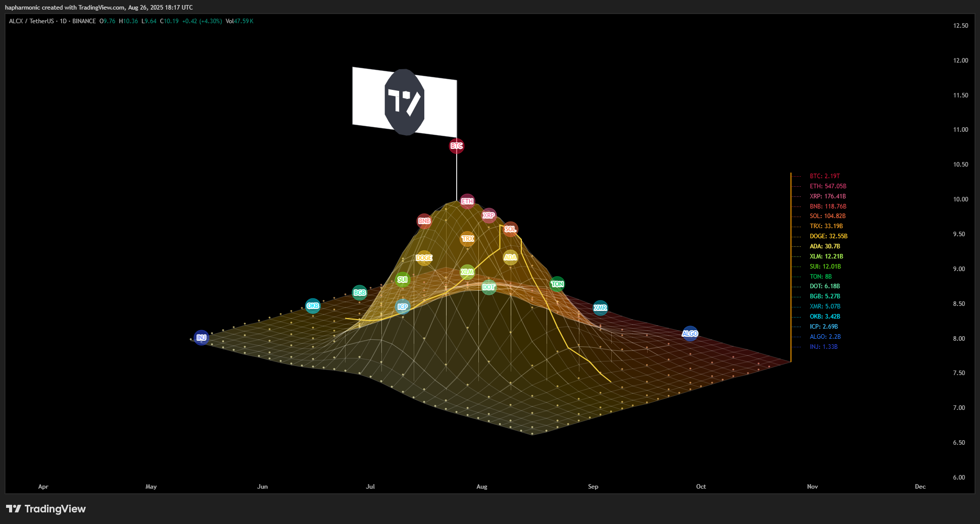The height and width of the screenshot is (524, 980).
Task: Select the BGB bubble marker
Action: 360,293
